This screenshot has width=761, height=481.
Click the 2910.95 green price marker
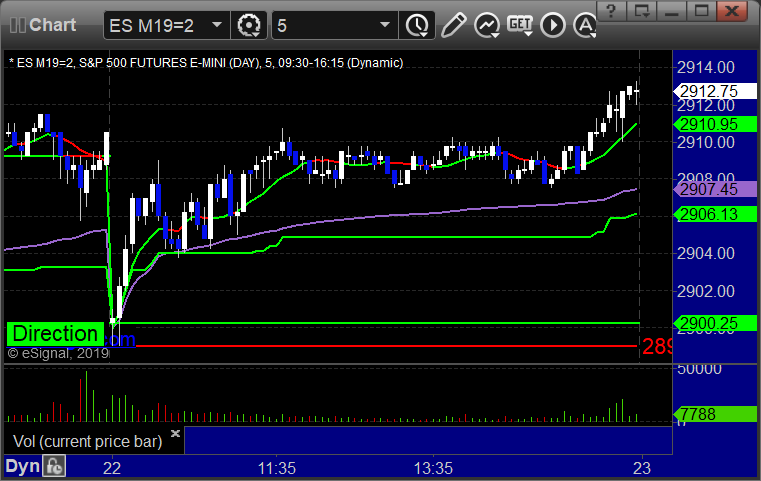coord(715,124)
